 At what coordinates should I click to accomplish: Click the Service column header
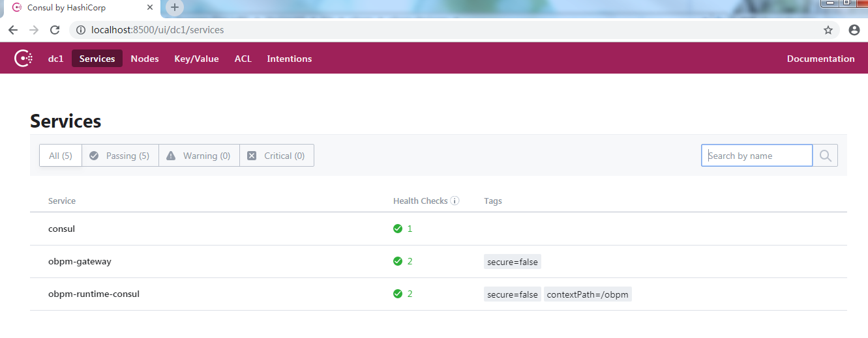click(62, 201)
